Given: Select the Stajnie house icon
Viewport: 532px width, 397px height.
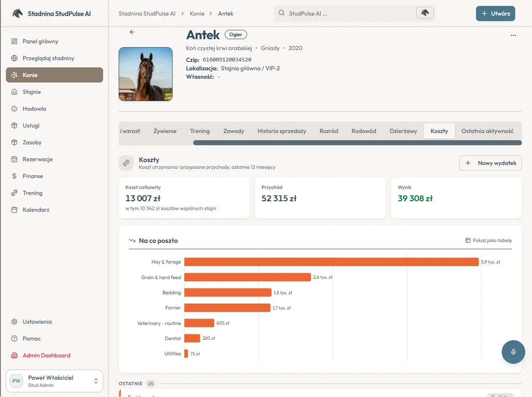Looking at the screenshot, I should pyautogui.click(x=14, y=92).
